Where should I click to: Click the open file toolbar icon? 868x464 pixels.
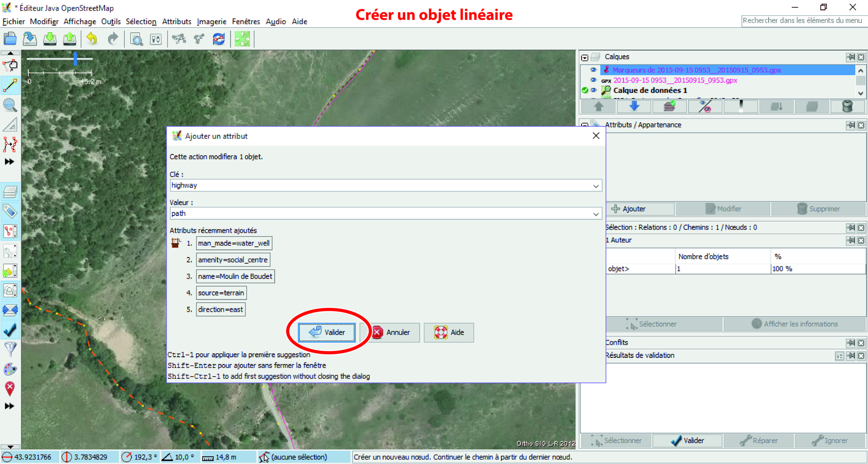10,39
